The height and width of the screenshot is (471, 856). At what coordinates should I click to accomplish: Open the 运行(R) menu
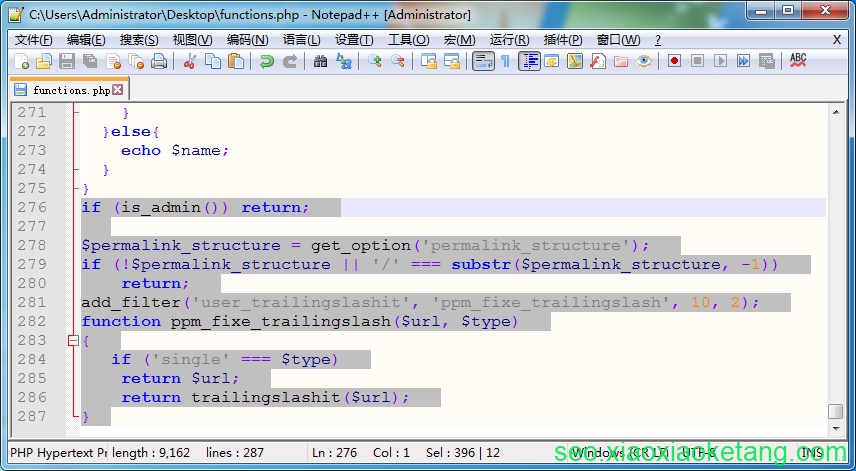[x=510, y=40]
